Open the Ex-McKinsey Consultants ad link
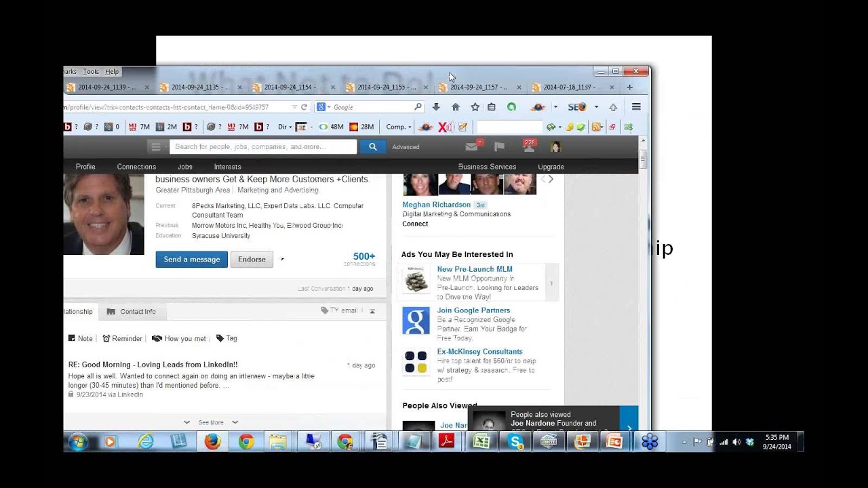The height and width of the screenshot is (488, 868). [479, 352]
